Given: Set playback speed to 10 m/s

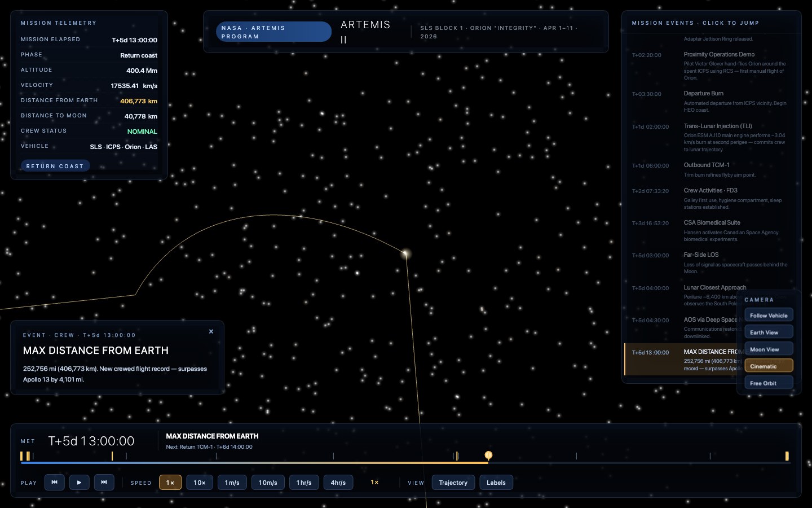Looking at the screenshot, I should [268, 483].
